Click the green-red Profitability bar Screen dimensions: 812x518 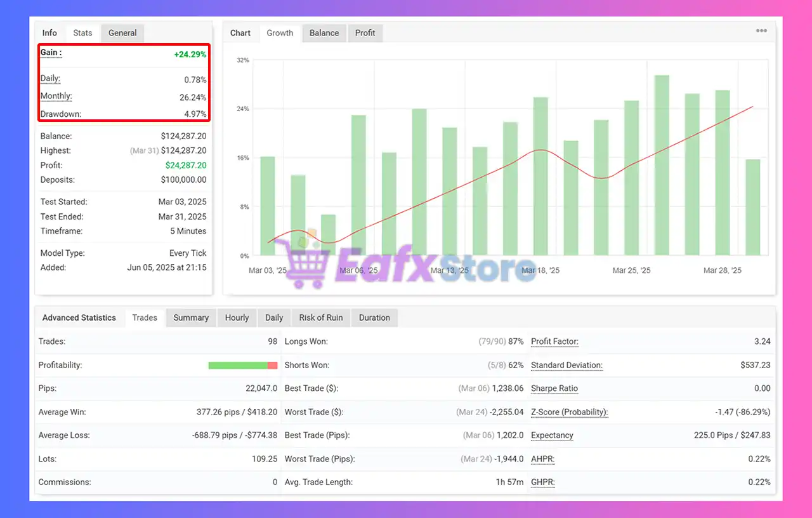[243, 366]
